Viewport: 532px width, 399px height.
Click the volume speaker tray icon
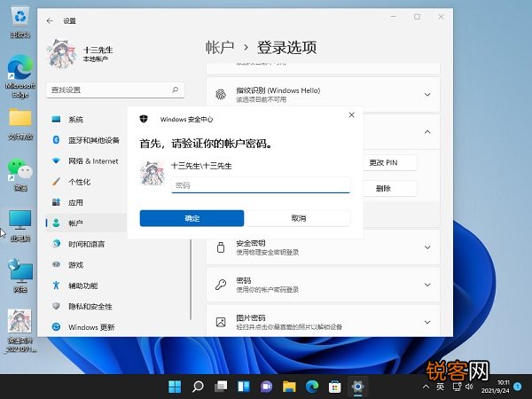pyautogui.click(x=469, y=387)
